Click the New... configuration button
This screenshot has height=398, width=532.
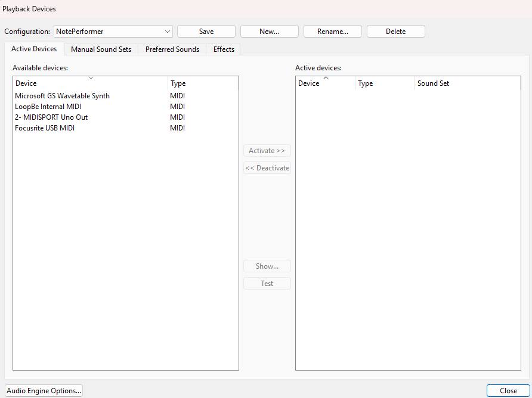pyautogui.click(x=270, y=32)
